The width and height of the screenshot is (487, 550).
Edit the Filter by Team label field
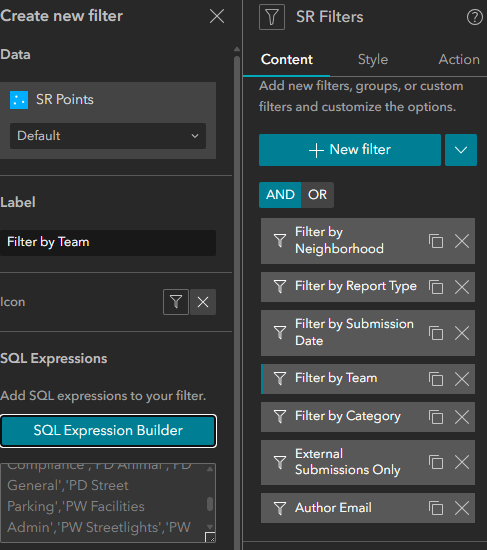pos(108,243)
